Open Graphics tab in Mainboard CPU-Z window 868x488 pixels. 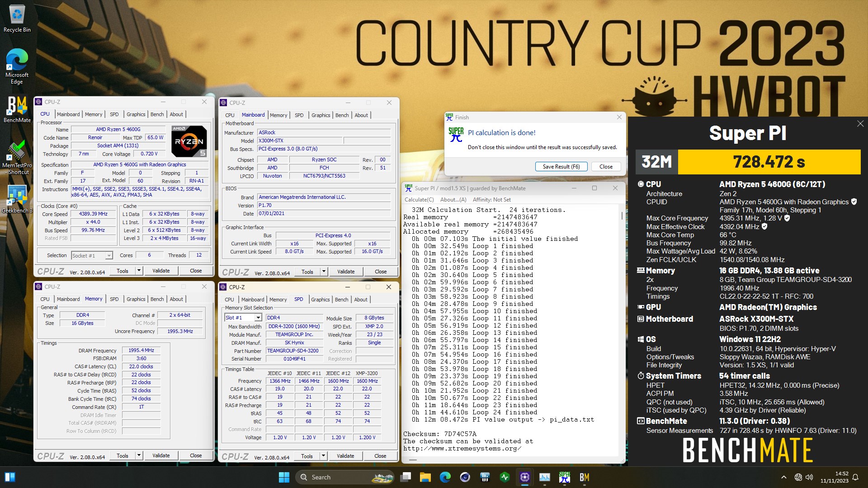coord(321,115)
